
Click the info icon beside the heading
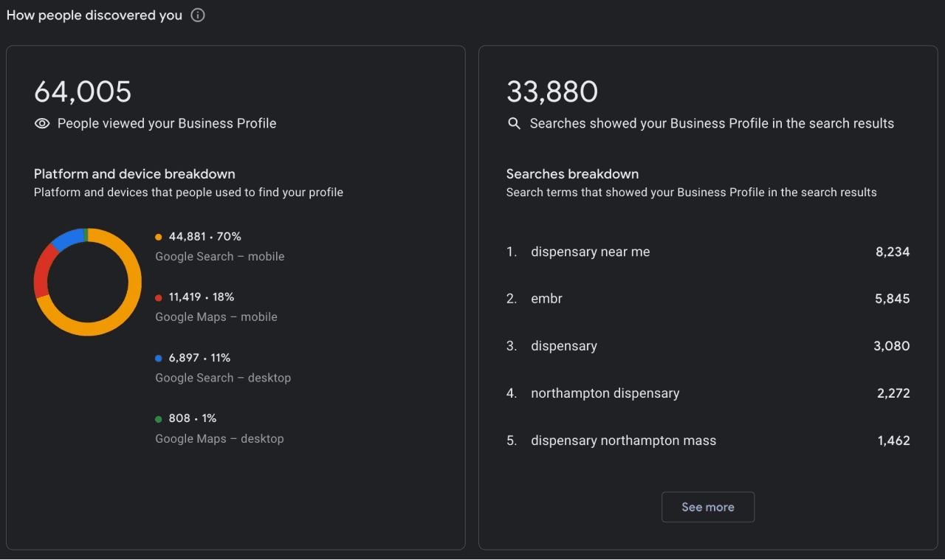coord(198,15)
